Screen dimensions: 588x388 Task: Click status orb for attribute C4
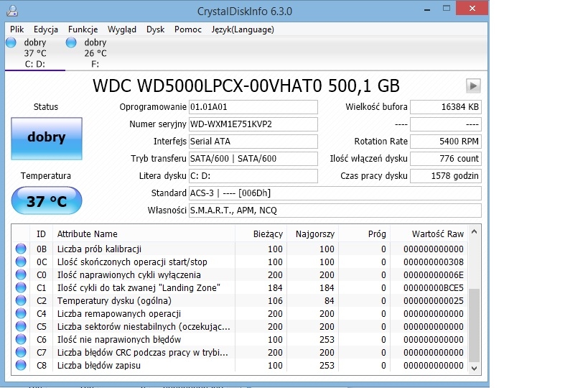point(21,313)
